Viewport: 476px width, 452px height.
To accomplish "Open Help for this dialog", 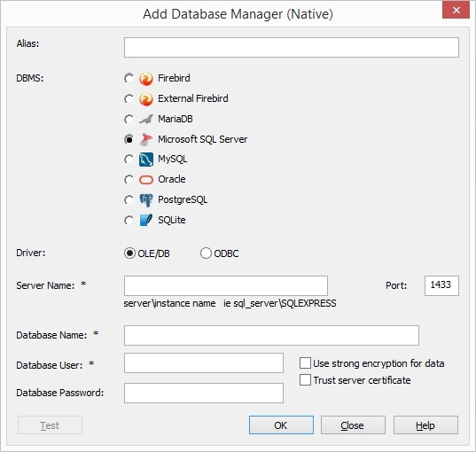I will (425, 425).
